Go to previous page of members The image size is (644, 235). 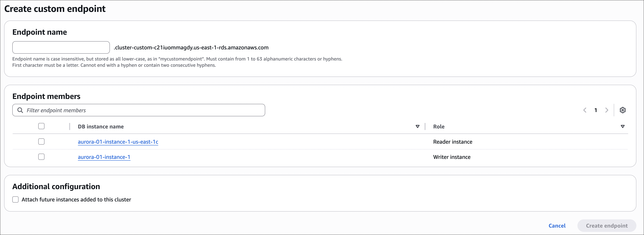click(585, 110)
